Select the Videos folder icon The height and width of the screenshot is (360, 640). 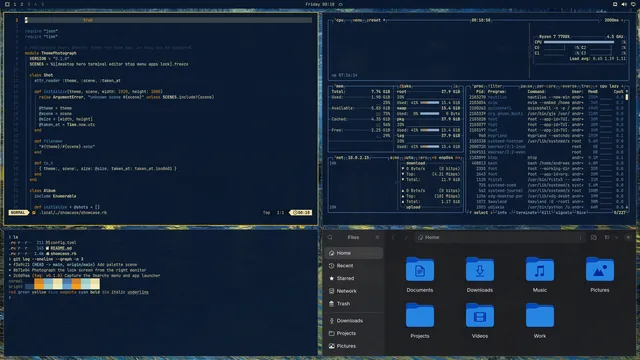point(480,315)
